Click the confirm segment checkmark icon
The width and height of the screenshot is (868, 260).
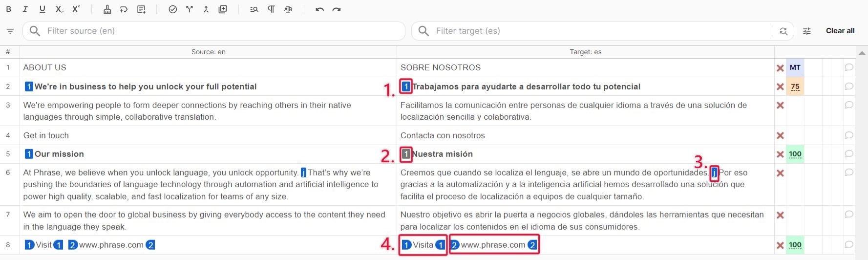(172, 9)
